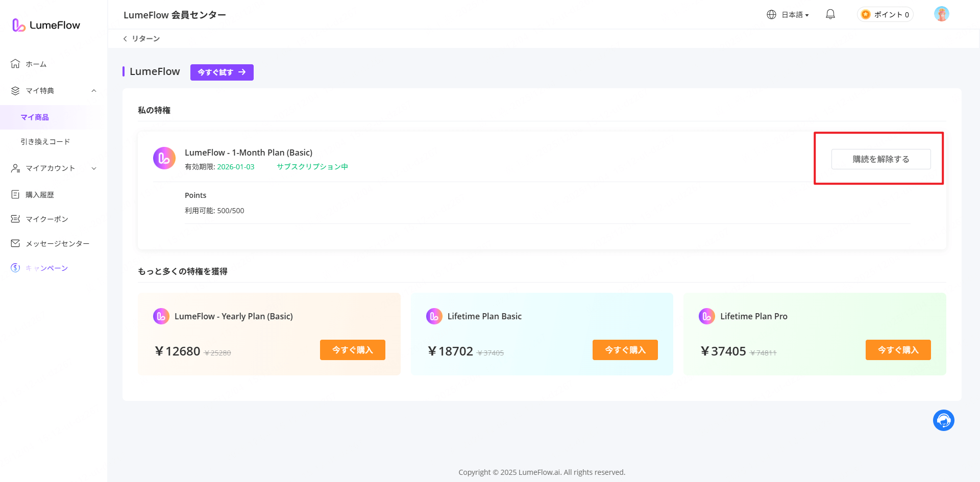Select 引き換えコード in the sidebar
The image size is (980, 482).
[x=45, y=141]
